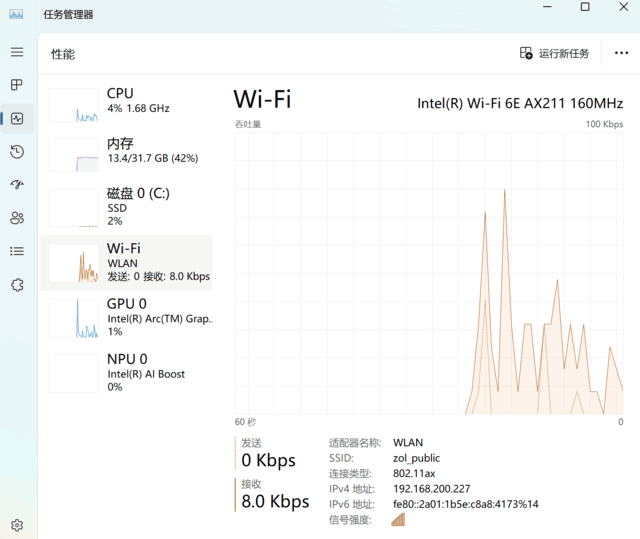Close the Task Manager window
The image size is (640, 539).
point(623,7)
